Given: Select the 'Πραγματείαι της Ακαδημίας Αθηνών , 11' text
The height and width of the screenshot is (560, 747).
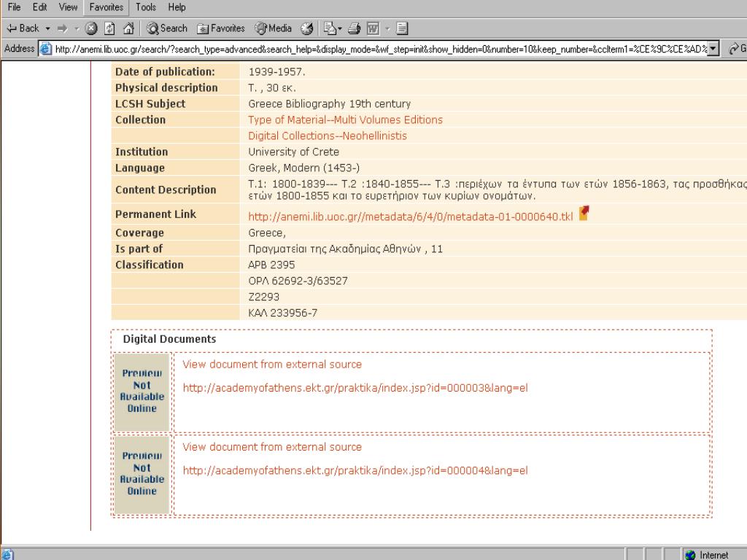Looking at the screenshot, I should [x=345, y=249].
